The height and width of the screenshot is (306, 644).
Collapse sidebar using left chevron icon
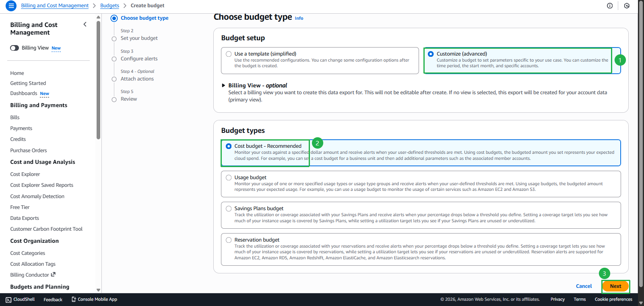coord(85,25)
